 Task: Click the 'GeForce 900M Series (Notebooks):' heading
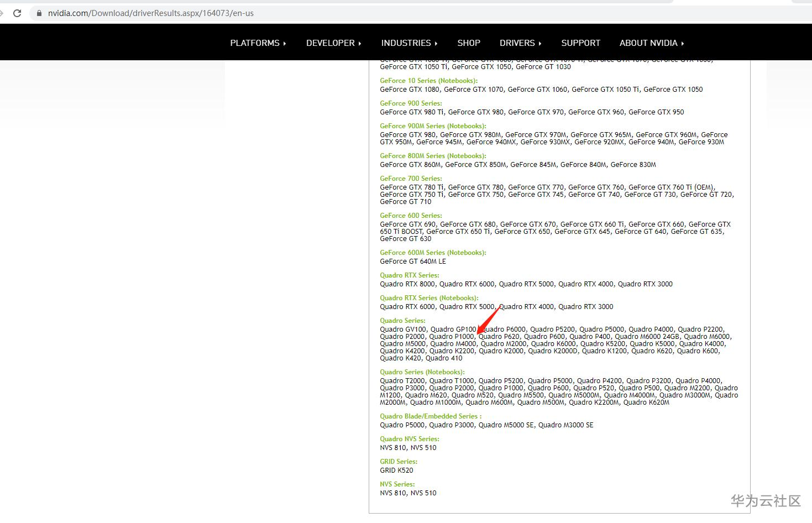pyautogui.click(x=433, y=126)
